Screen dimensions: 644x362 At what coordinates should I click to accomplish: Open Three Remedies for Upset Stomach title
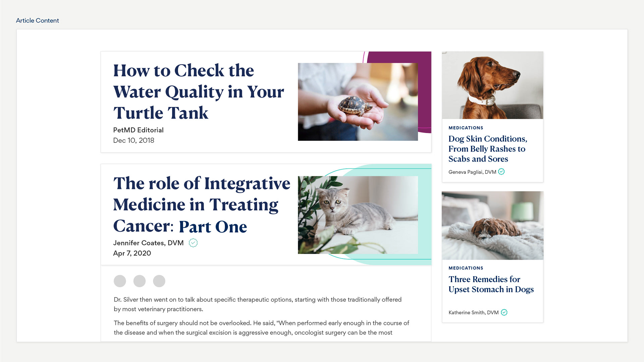[x=491, y=284]
